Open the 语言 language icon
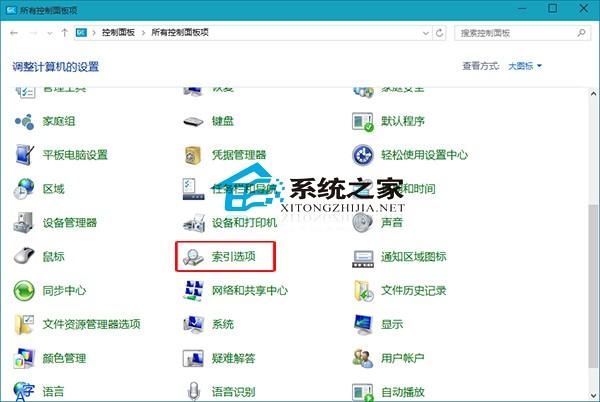The width and height of the screenshot is (600, 402). tap(24, 391)
